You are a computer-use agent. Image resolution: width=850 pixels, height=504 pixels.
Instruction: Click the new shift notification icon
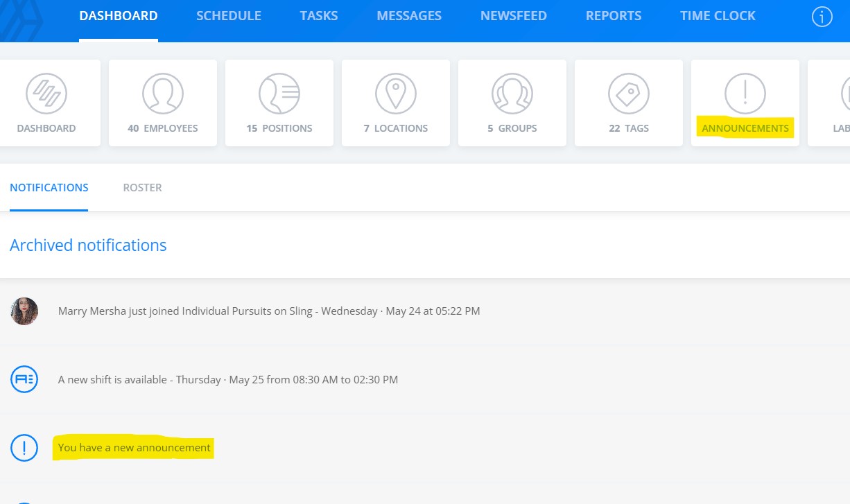(x=24, y=379)
